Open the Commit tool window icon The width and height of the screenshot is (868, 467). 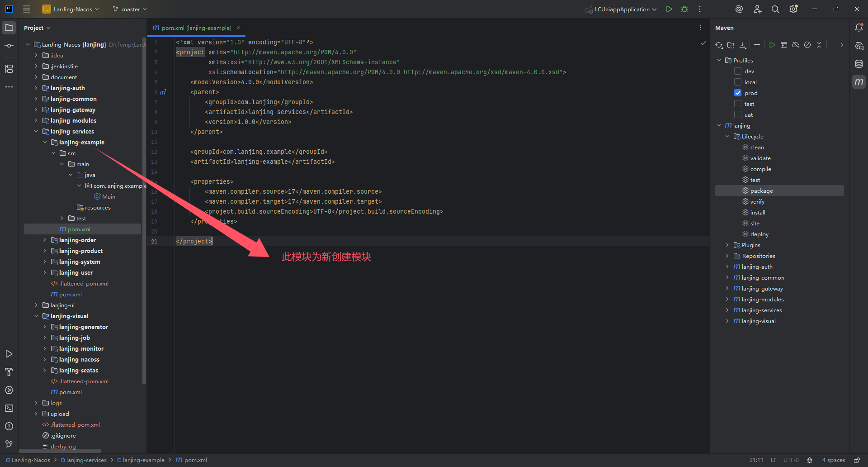coord(9,46)
